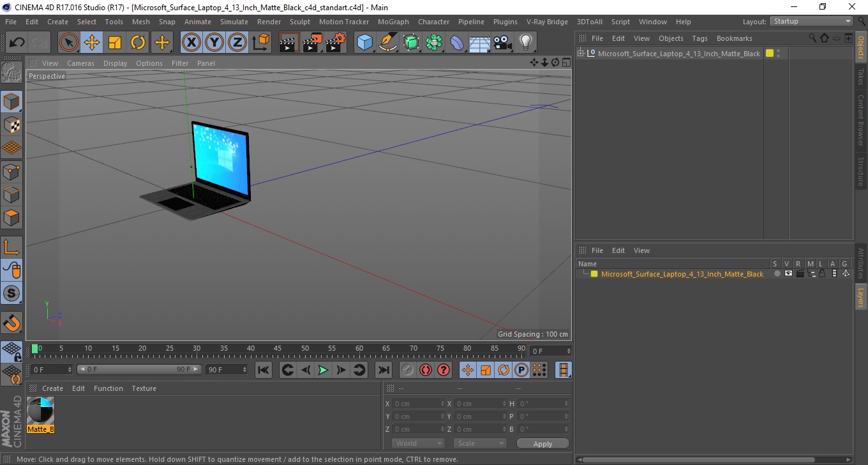Click the record active objects button
This screenshot has height=465, width=868.
point(407,370)
